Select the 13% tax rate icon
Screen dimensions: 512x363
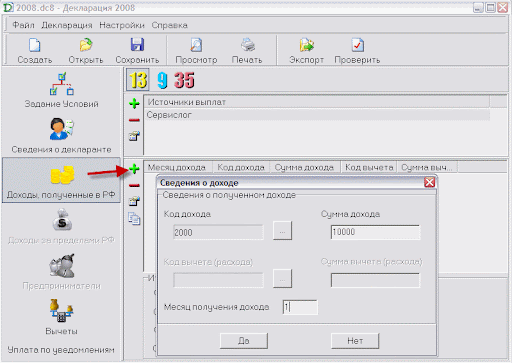(138, 80)
